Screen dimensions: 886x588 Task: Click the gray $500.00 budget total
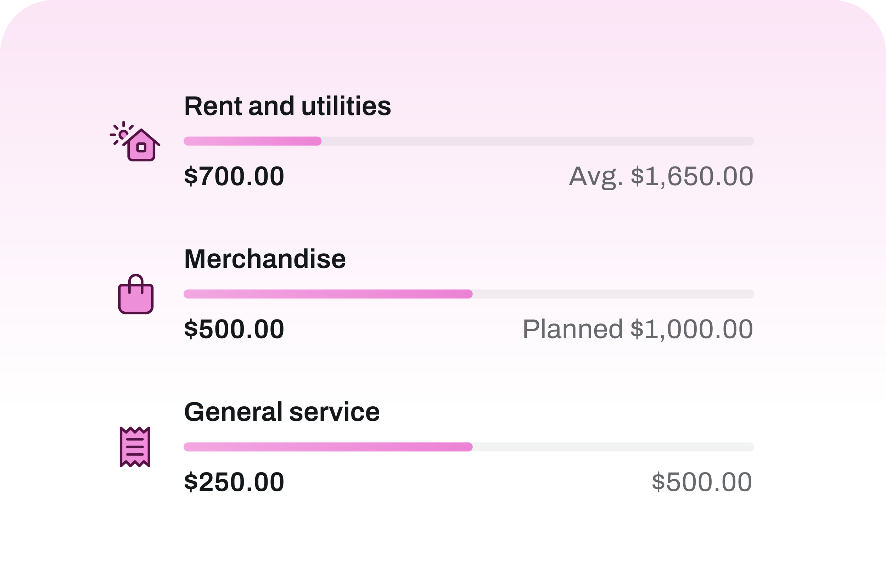point(702,482)
